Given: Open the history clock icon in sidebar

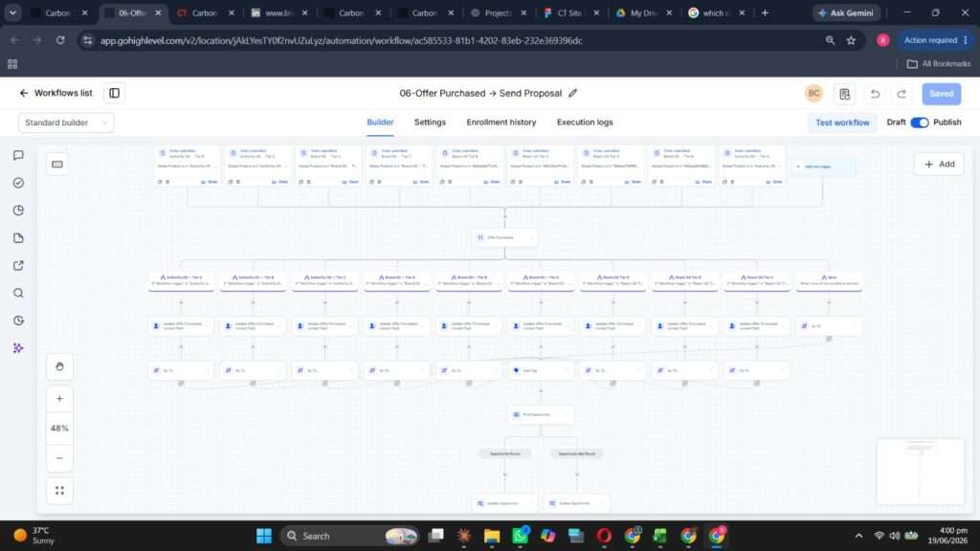Looking at the screenshot, I should point(19,320).
